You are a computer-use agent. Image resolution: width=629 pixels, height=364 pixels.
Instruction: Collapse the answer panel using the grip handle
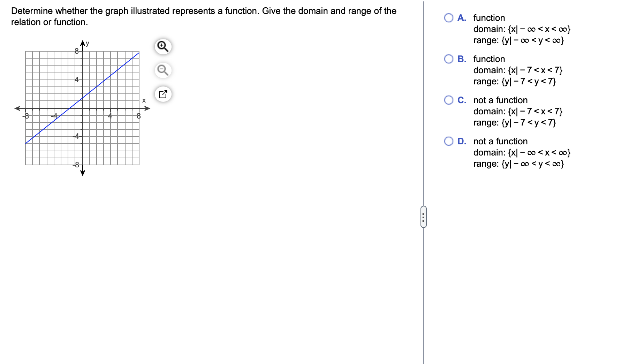click(424, 217)
